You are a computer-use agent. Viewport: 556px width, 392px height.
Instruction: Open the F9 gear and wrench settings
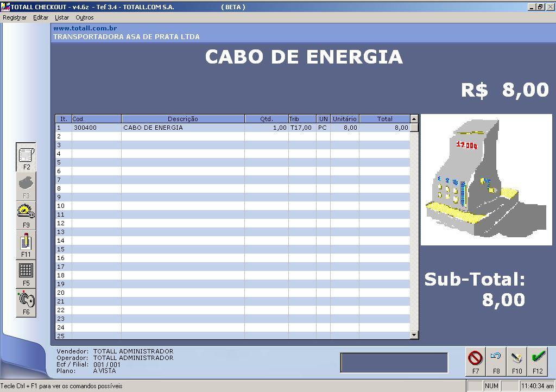tap(26, 216)
